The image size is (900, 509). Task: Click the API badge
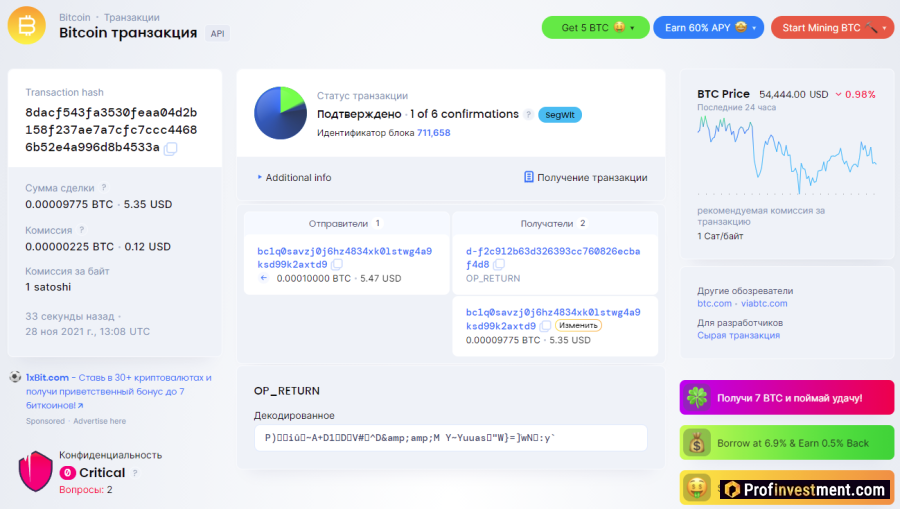click(x=218, y=34)
